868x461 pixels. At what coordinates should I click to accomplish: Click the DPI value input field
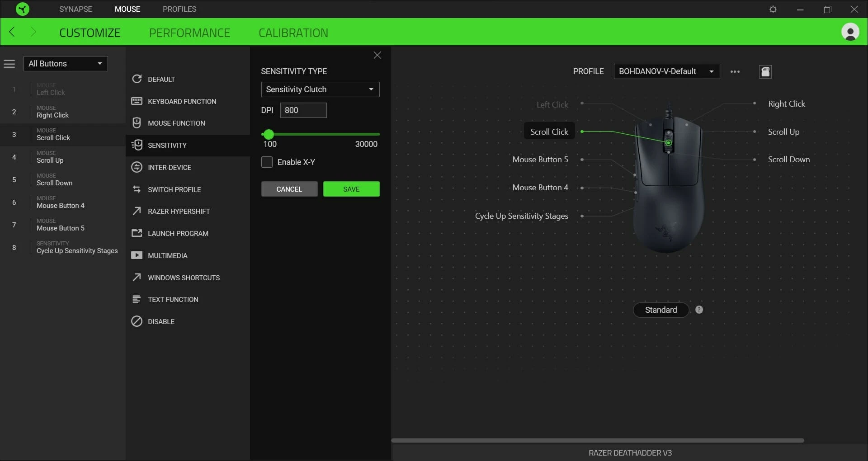pyautogui.click(x=303, y=110)
